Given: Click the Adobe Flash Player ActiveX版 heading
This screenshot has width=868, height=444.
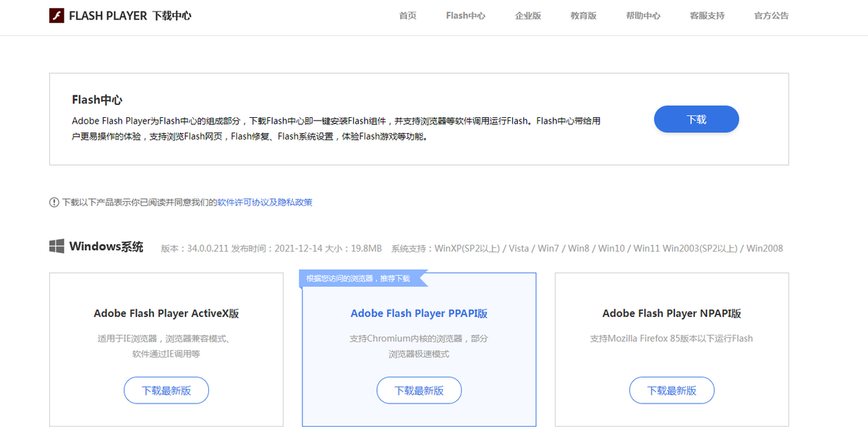Looking at the screenshot, I should coord(166,313).
